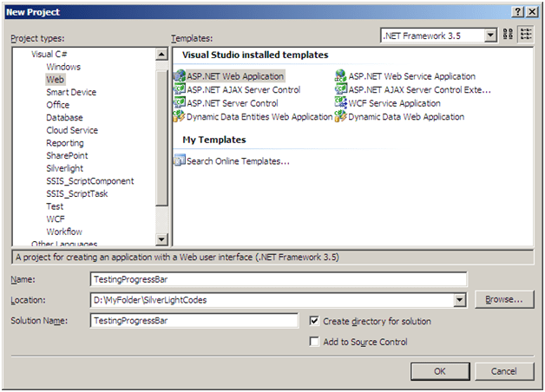Expand the Location path dropdown
Screen dimensions: 545x392
[x=460, y=300]
